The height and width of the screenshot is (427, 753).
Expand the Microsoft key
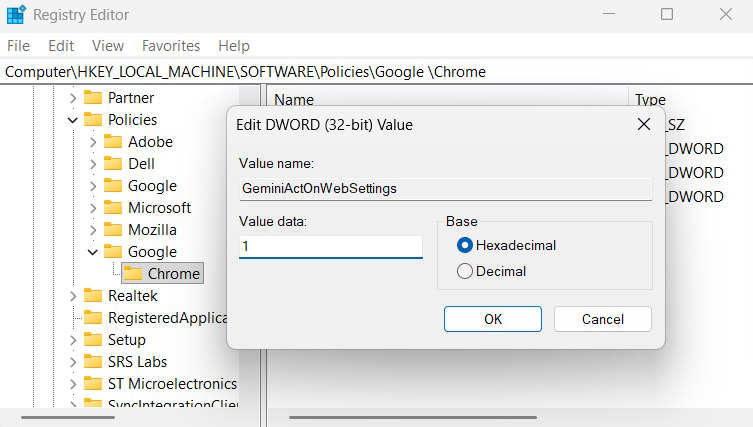click(x=93, y=208)
